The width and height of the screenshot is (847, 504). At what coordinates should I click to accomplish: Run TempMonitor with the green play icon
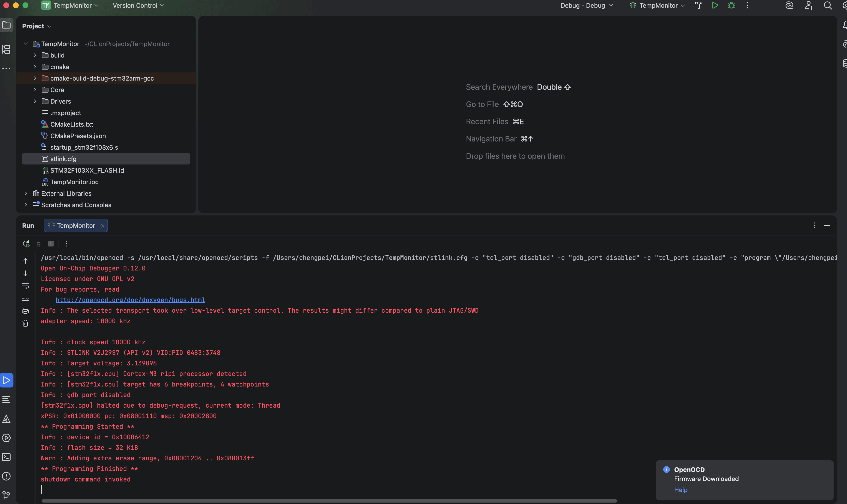(715, 6)
